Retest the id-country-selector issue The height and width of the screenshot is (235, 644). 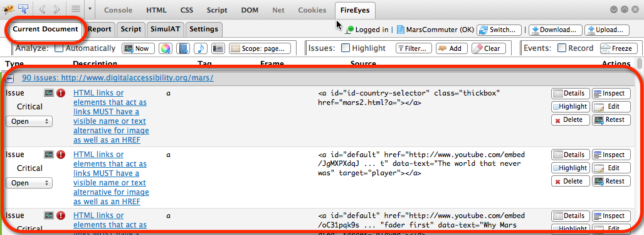click(x=611, y=120)
